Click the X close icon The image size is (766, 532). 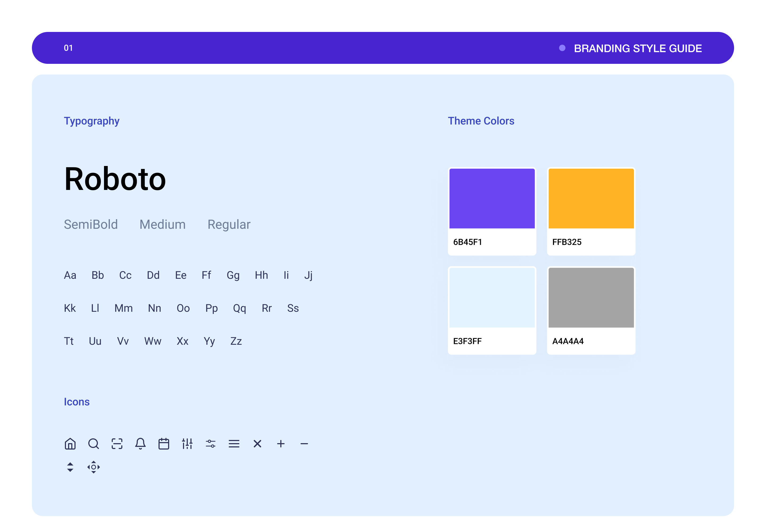pos(257,444)
